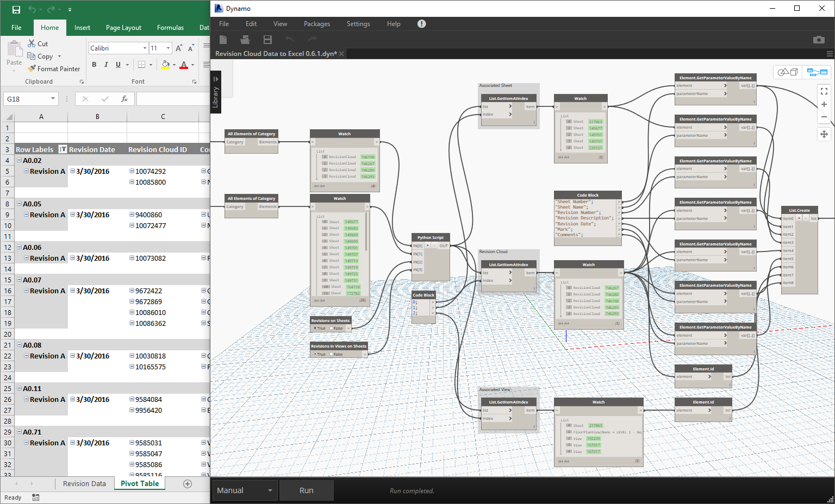Switch to the Revision Data sheet tab
The height and width of the screenshot is (504, 835).
(84, 484)
